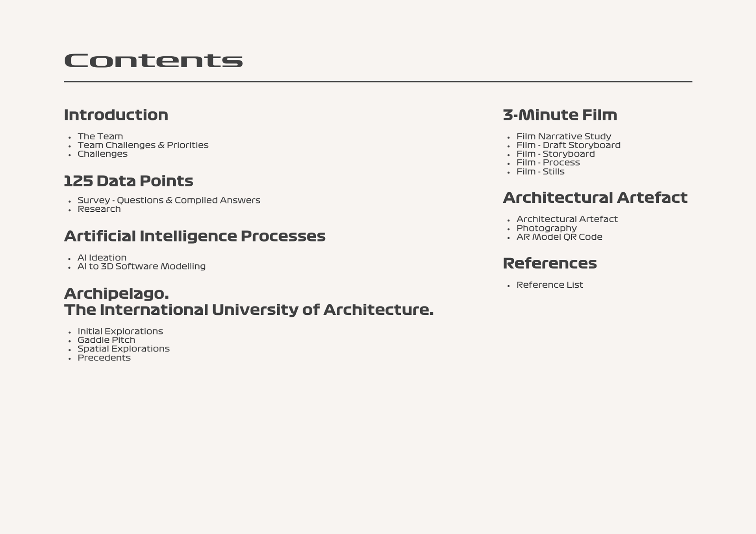Screen dimensions: 756x534
Task: Open Film Narrative Study entry
Action: point(563,137)
